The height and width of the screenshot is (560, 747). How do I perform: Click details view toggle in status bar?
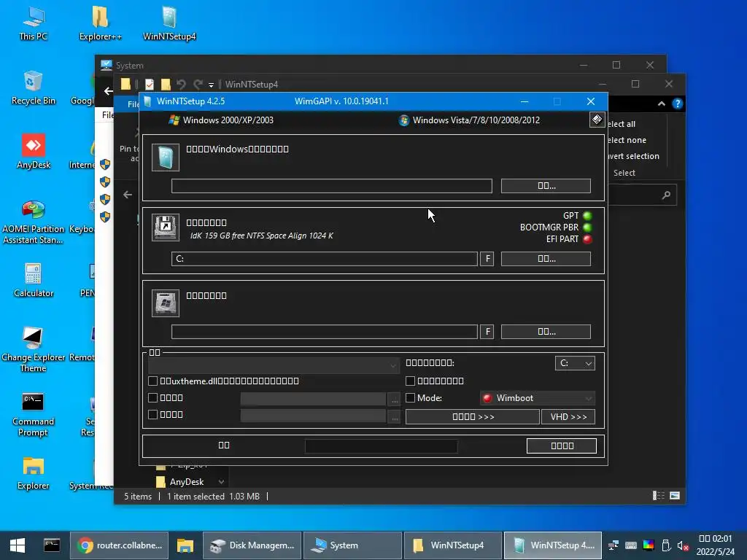click(659, 496)
